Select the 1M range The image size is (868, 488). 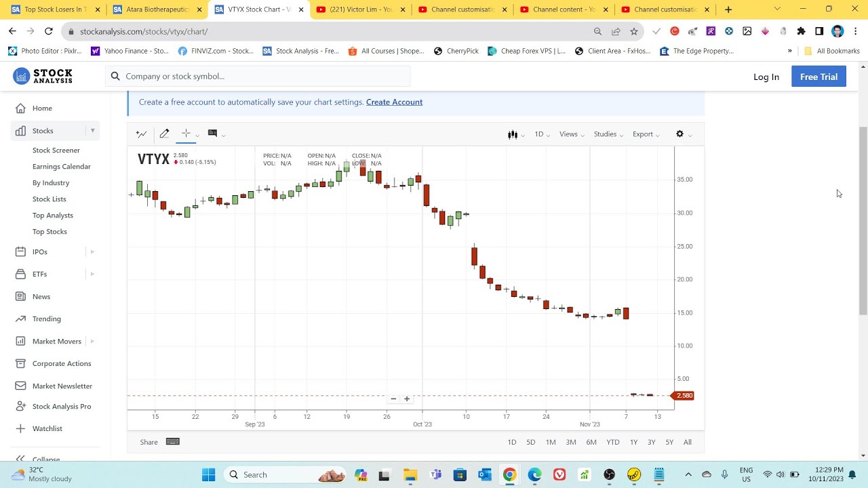551,442
